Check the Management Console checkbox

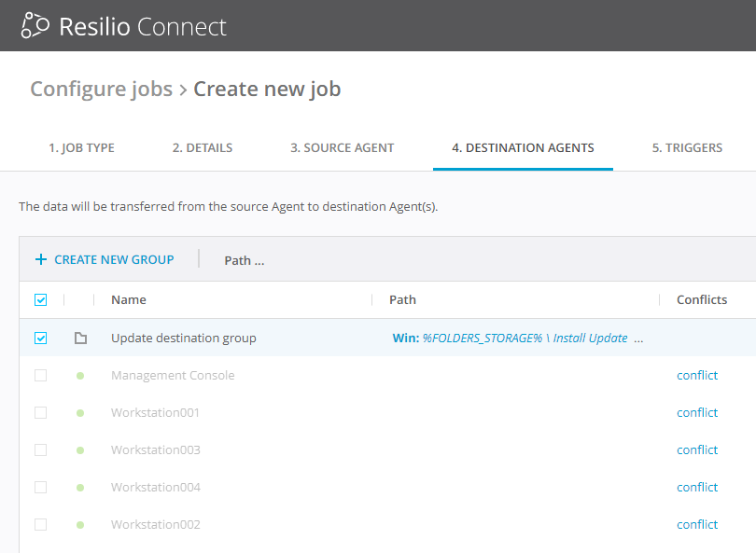pos(40,375)
